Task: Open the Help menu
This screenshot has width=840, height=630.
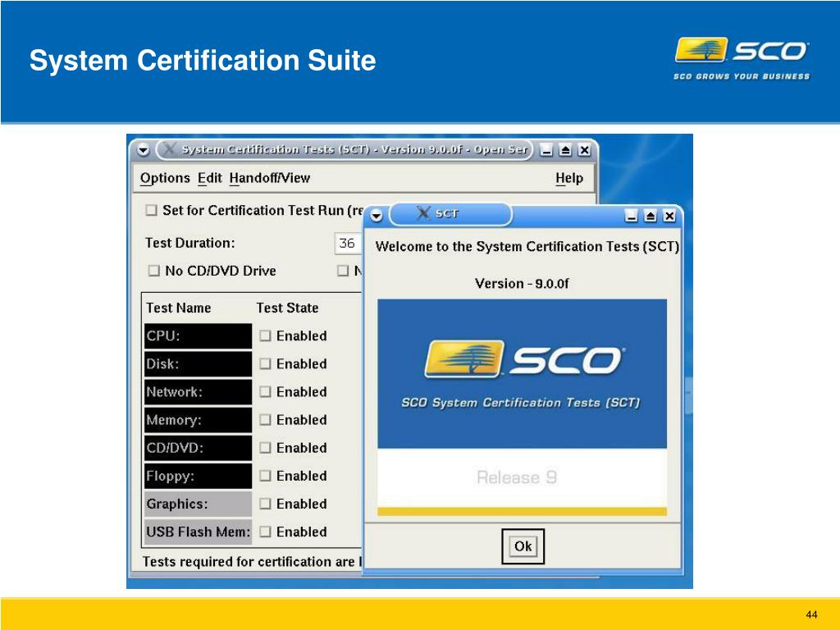Action: click(569, 178)
